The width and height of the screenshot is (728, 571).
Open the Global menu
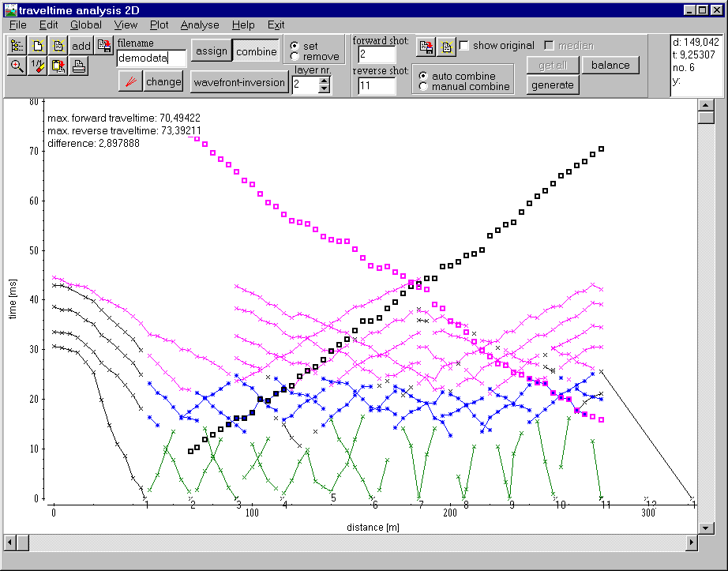86,24
